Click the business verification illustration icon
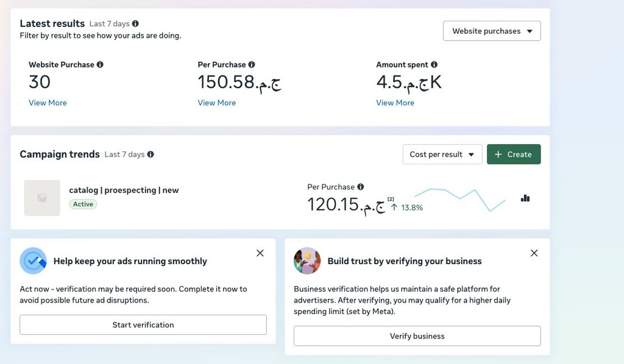 (307, 261)
